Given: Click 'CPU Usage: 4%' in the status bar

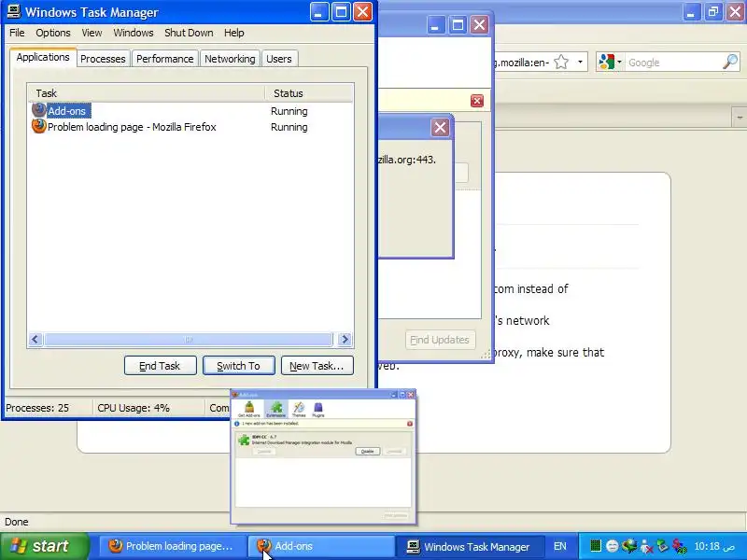Looking at the screenshot, I should tap(134, 408).
